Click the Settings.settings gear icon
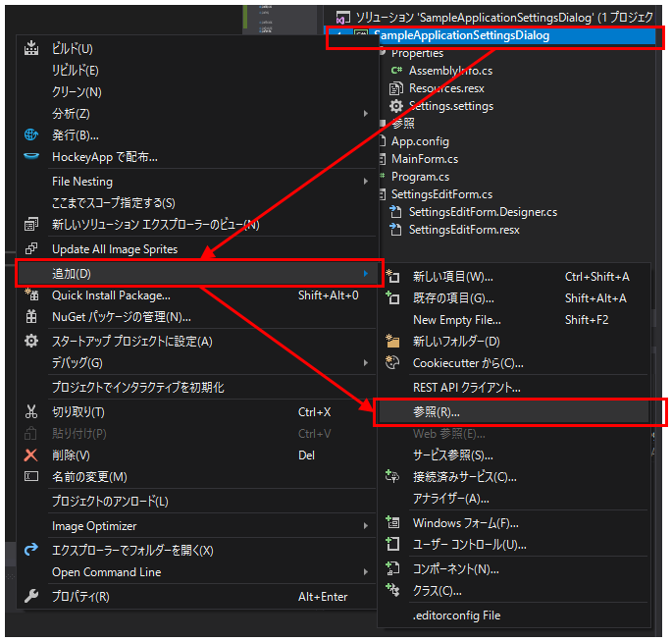This screenshot has width=672, height=642. 396,106
